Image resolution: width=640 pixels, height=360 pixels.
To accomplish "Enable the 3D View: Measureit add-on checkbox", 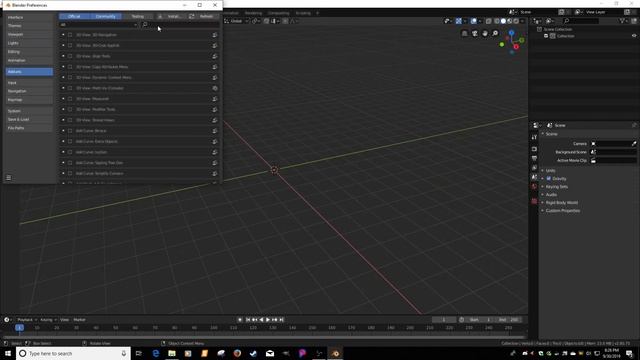I will (x=70, y=99).
